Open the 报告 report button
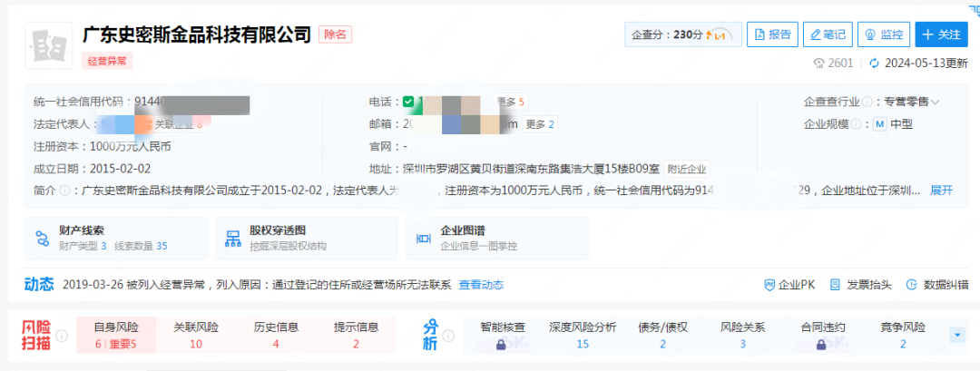Screen dimensions: 980x371 (x=772, y=34)
